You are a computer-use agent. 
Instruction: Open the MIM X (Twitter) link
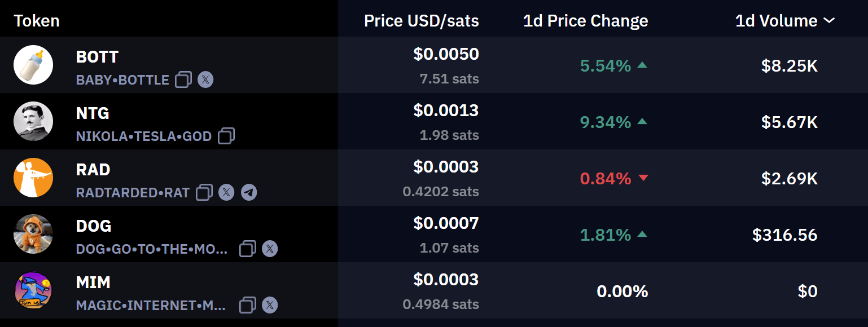pyautogui.click(x=270, y=305)
